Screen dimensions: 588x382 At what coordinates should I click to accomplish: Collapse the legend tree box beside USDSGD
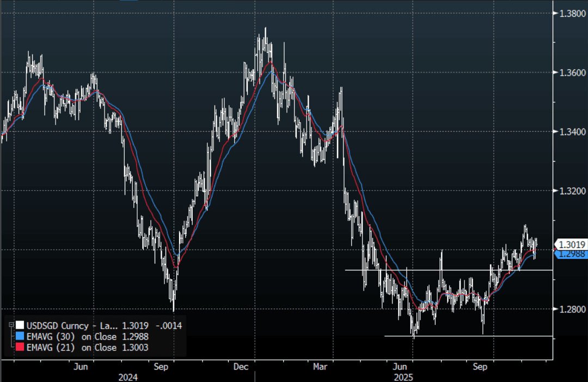coord(11,325)
